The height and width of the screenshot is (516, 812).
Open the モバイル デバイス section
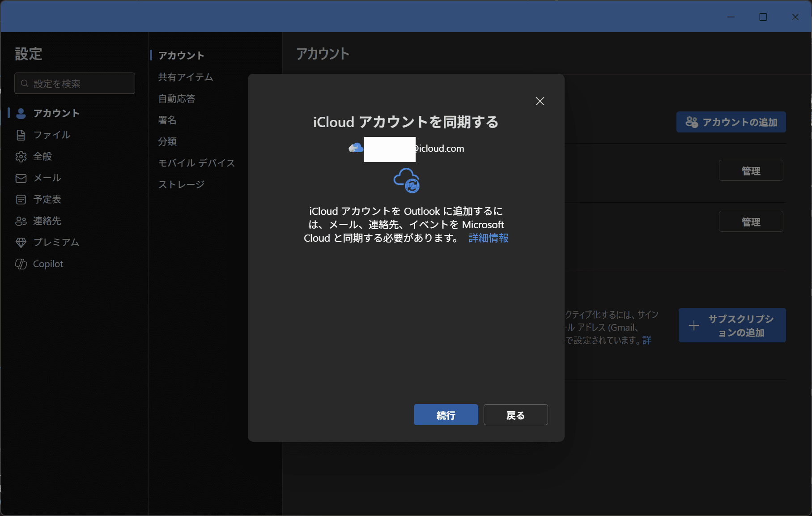pyautogui.click(x=196, y=163)
